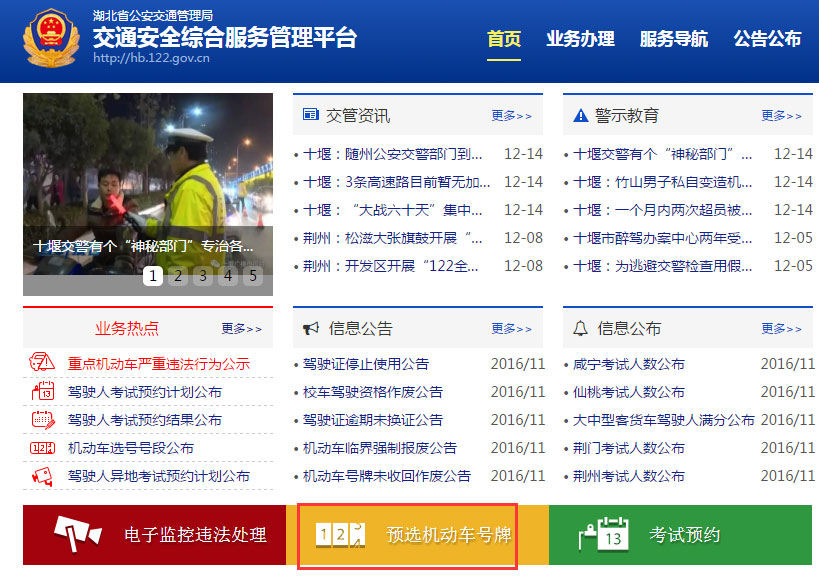Go to the 公告公布 tab
The image size is (819, 584).
coord(767,40)
